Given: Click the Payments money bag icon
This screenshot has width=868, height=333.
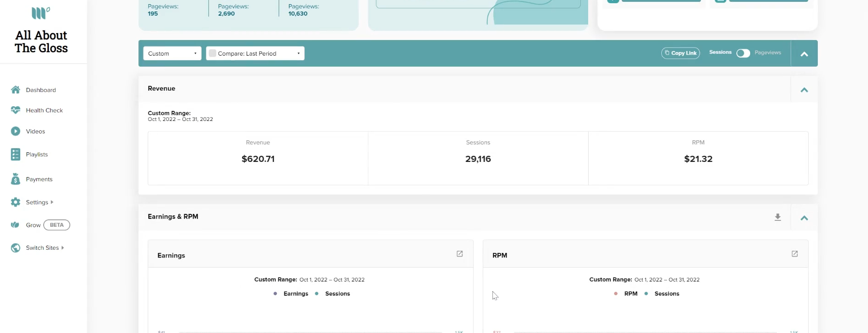Looking at the screenshot, I should [16, 179].
